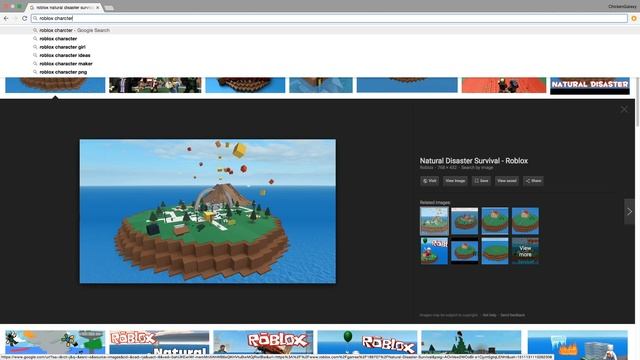
Task: Close the roblox natural disaster tab
Action: [98, 7]
